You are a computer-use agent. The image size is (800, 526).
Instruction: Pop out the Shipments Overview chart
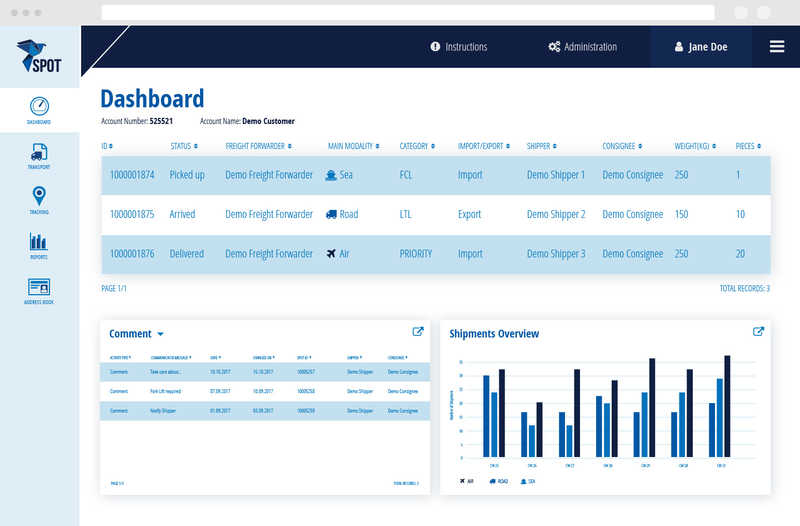tap(758, 332)
